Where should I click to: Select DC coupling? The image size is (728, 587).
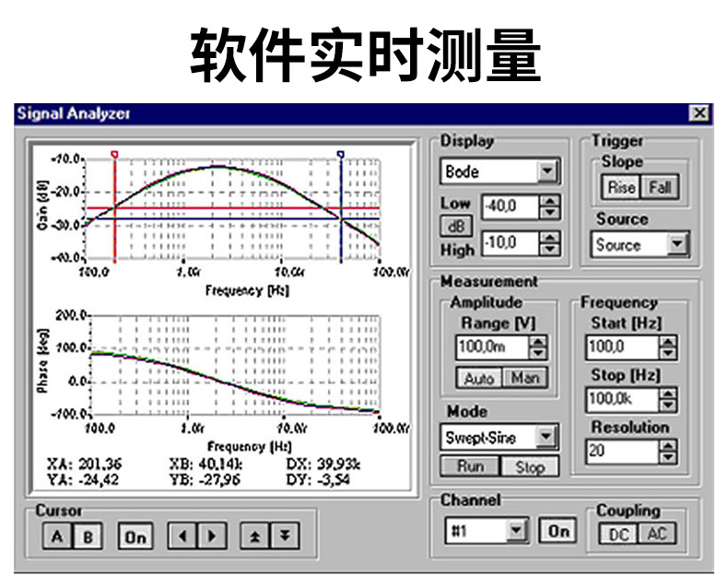pyautogui.click(x=618, y=534)
